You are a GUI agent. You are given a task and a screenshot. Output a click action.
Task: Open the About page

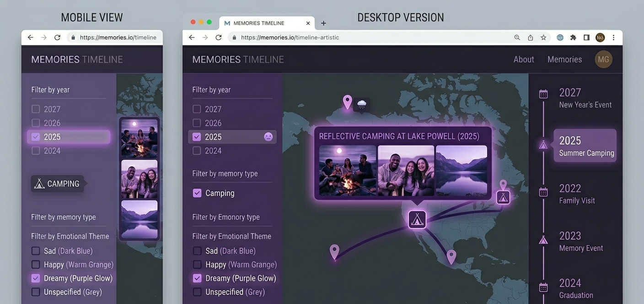(x=524, y=60)
